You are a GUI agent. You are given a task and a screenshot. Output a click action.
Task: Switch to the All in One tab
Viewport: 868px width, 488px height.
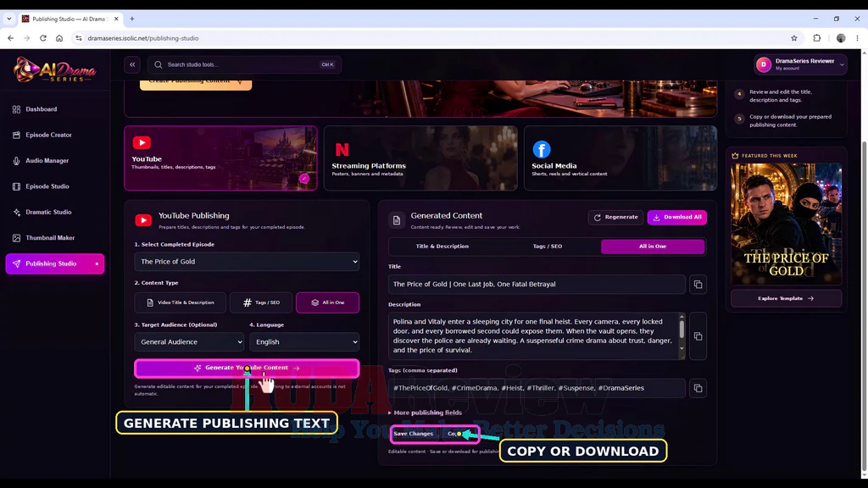point(653,247)
